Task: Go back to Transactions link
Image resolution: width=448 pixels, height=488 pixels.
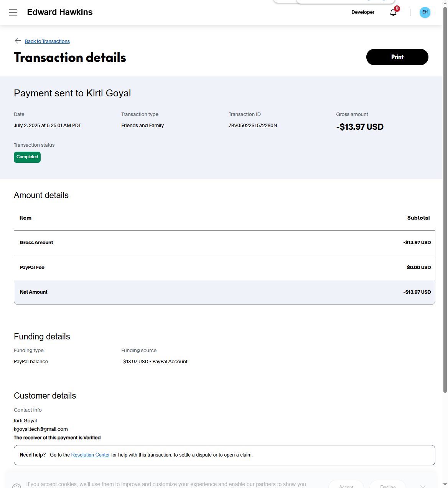Action: tap(47, 41)
